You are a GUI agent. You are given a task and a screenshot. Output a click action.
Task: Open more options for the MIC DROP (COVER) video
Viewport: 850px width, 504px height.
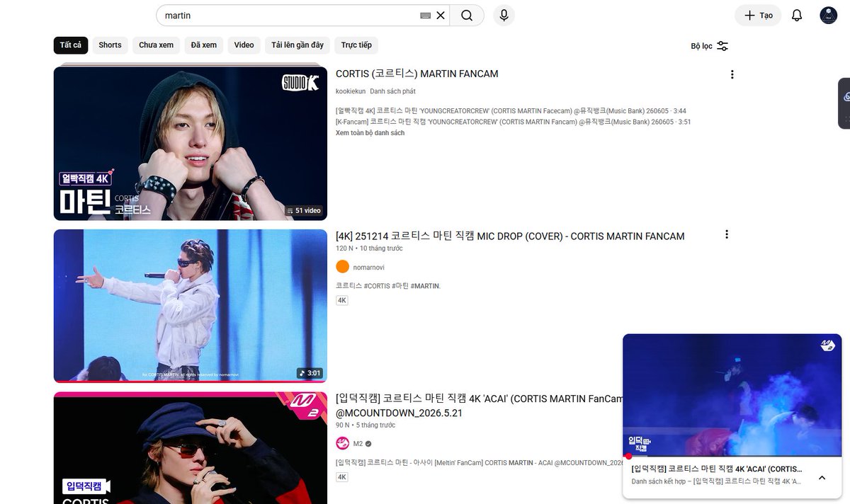pos(727,234)
